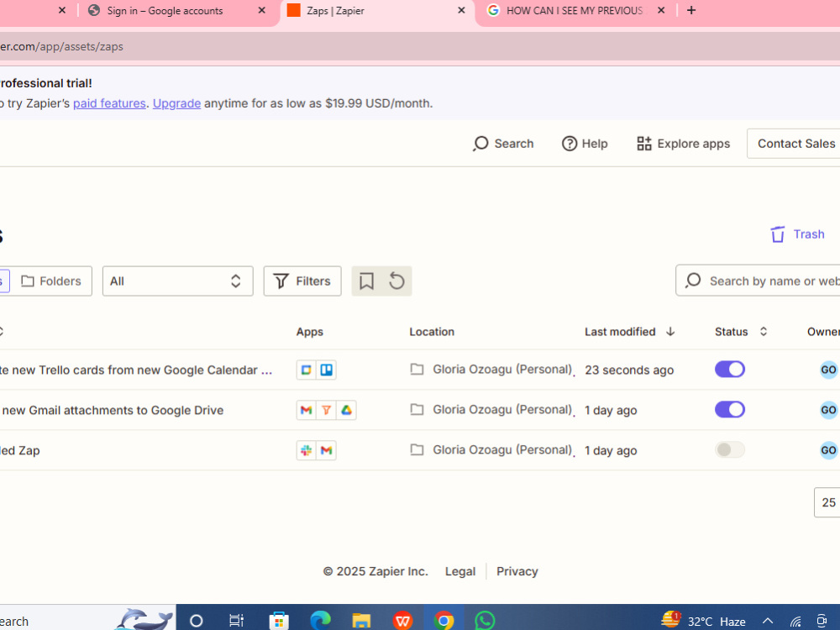
Task: Turn on the third Zap's status toggle
Action: coord(730,449)
